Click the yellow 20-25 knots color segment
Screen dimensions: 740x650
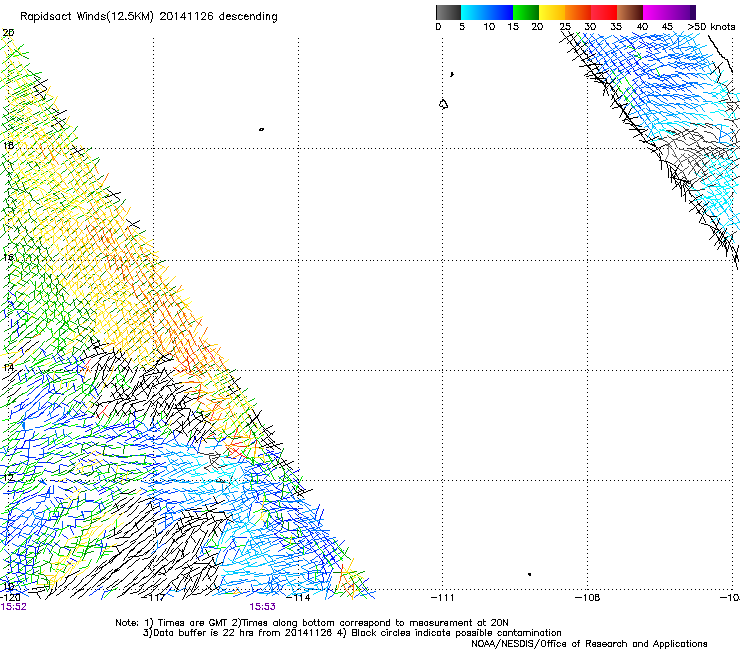[x=552, y=12]
